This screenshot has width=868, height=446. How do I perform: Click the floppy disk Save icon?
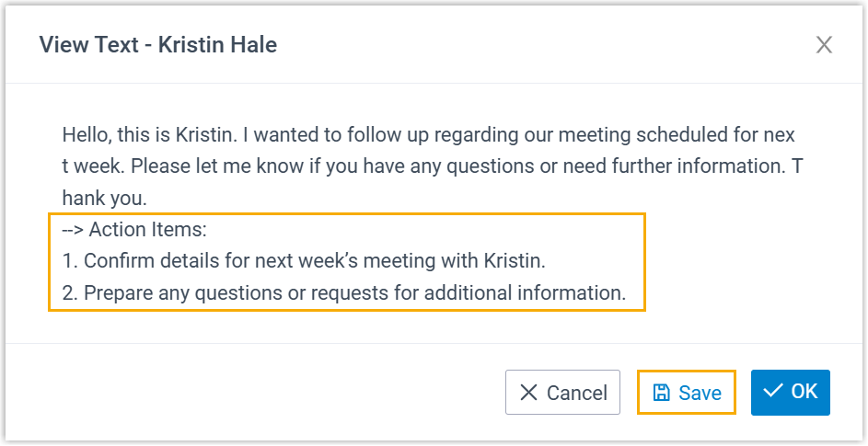(661, 393)
